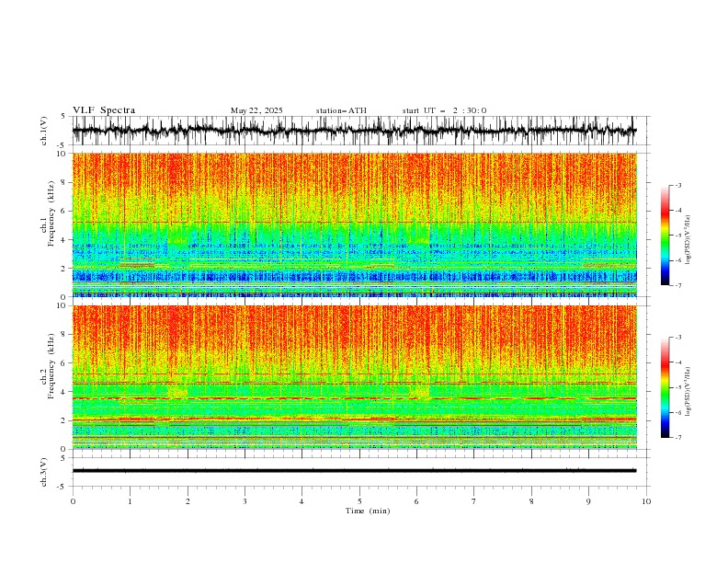This screenshot has width=728, height=563.
Task: Click the log(PSD) label beside the ch.1 colorbar
Action: pos(688,240)
